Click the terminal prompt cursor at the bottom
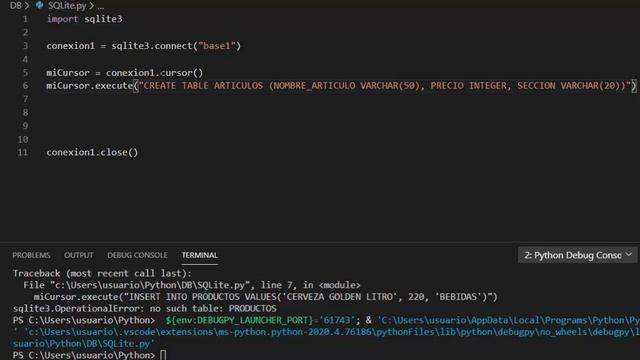640x360 pixels. [163, 355]
